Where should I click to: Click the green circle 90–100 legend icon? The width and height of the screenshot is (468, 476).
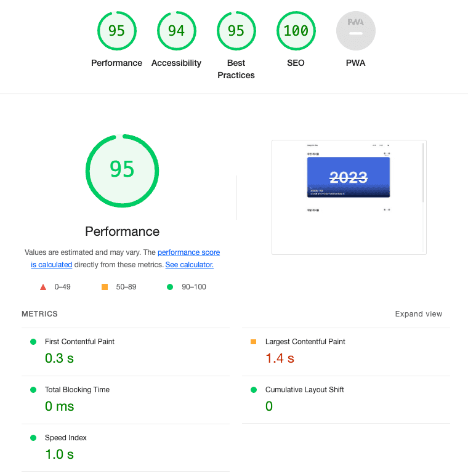(x=170, y=287)
